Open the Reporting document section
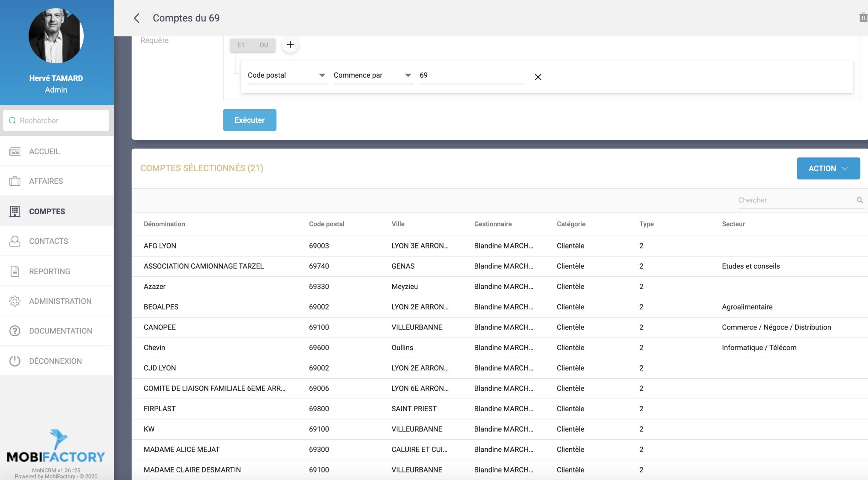 pos(50,271)
